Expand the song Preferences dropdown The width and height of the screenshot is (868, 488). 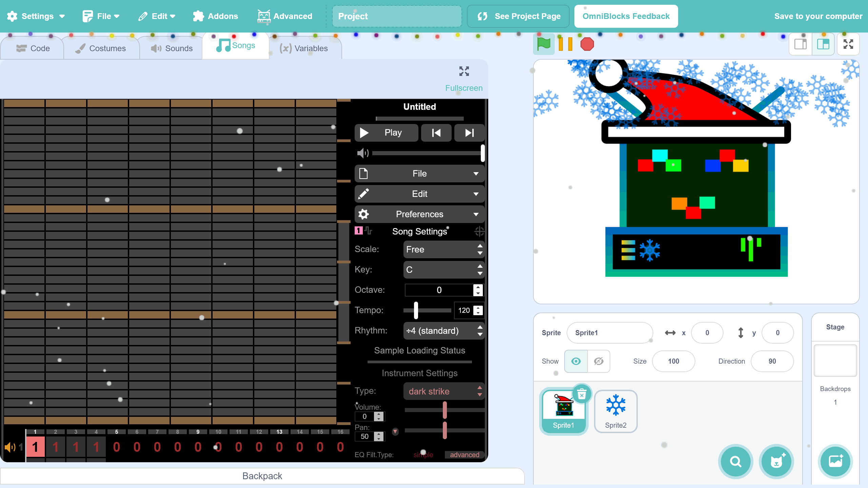click(419, 214)
